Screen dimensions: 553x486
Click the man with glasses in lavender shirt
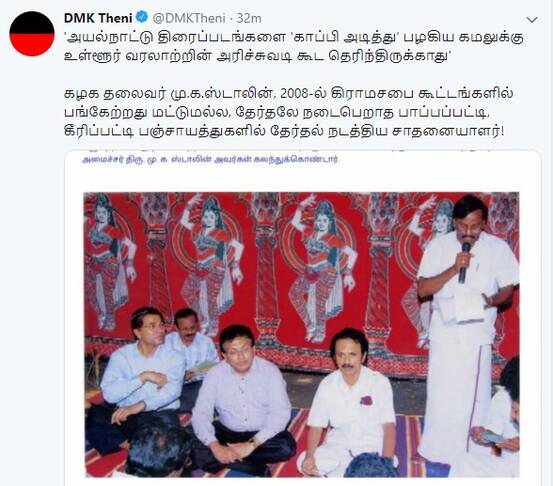pyautogui.click(x=242, y=400)
